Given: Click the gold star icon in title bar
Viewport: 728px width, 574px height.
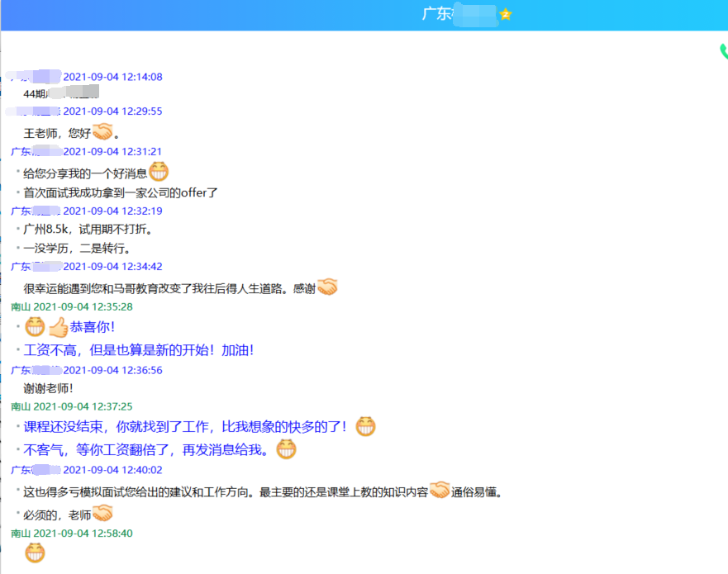Looking at the screenshot, I should tap(506, 14).
